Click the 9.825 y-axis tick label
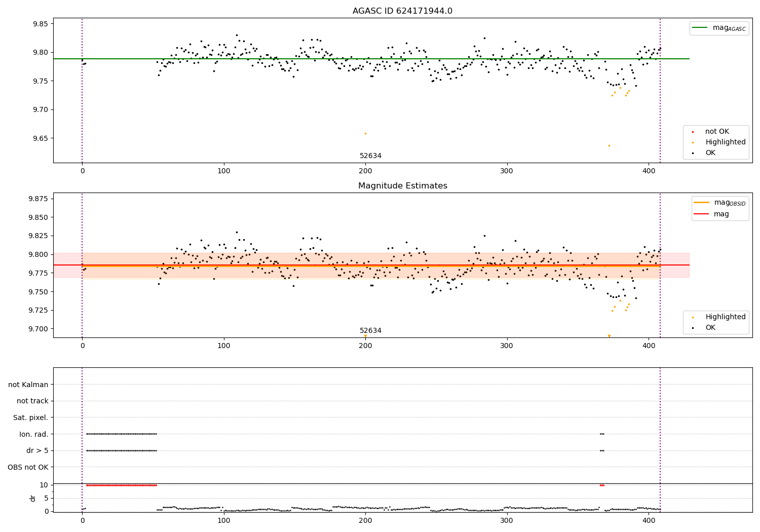This screenshot has width=760, height=532. (x=39, y=236)
